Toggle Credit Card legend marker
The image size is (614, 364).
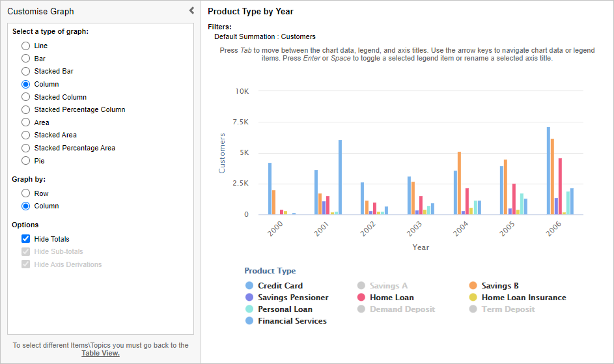pyautogui.click(x=249, y=286)
